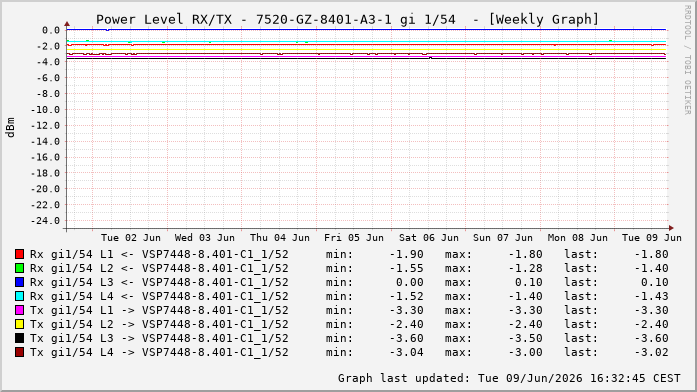Click the [Weekly Graph] label in title
The height and width of the screenshot is (392, 697).
543,20
